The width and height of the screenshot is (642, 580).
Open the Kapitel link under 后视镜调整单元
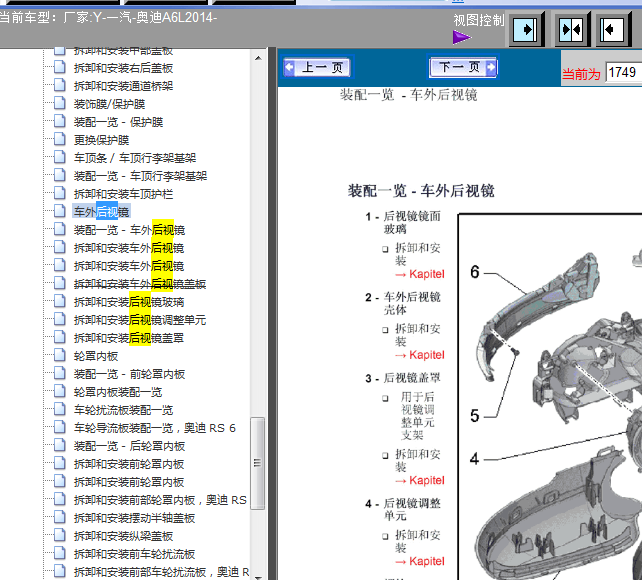[x=420, y=561]
